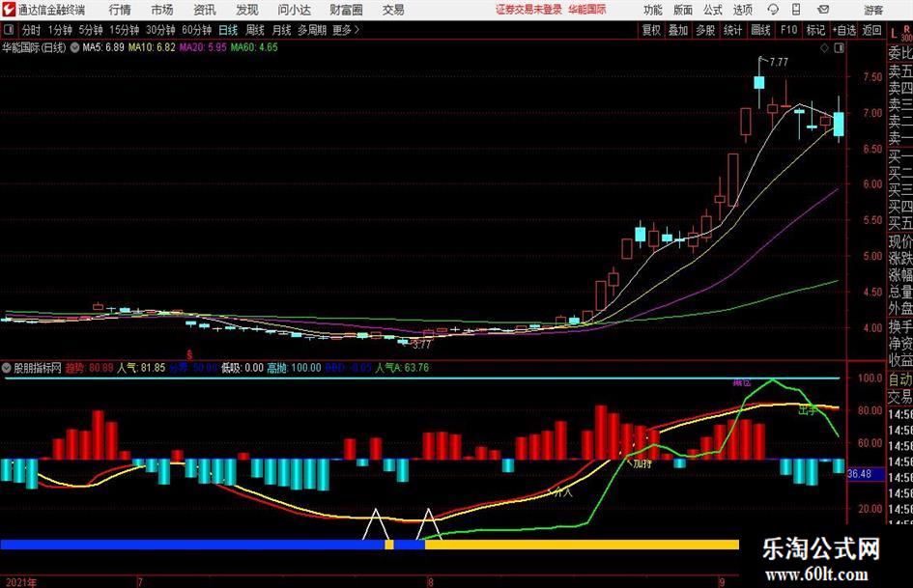Screen dimensions: 913x588
Task: Open the 问小达 menu
Action: [294, 10]
